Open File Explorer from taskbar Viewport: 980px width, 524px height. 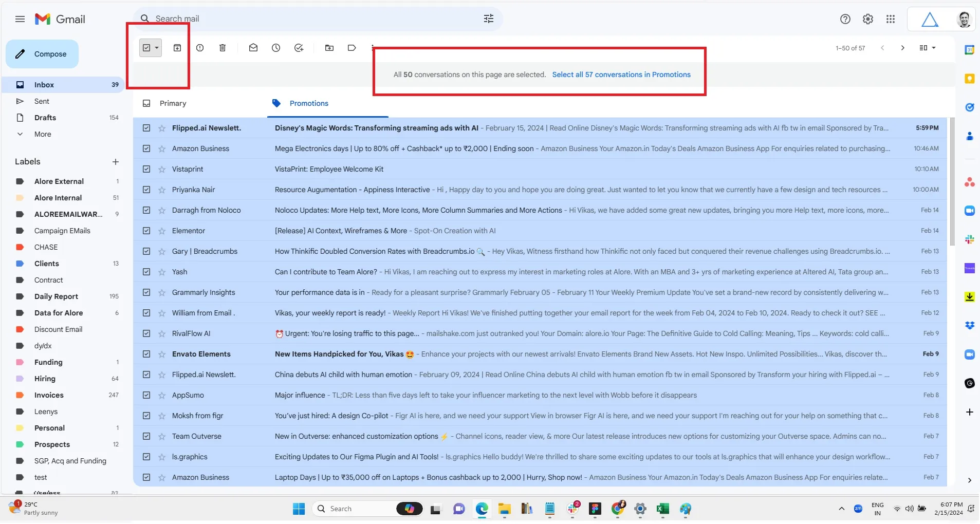click(505, 509)
